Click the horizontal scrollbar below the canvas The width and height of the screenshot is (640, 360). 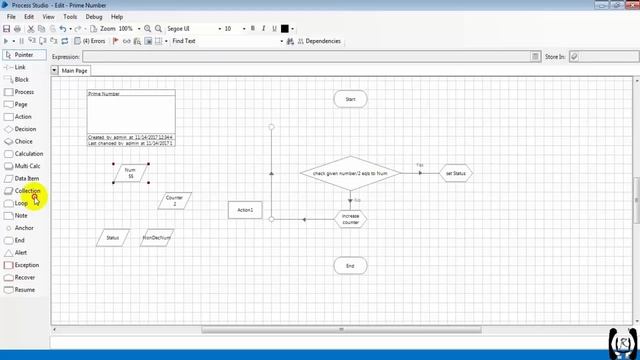(x=341, y=329)
